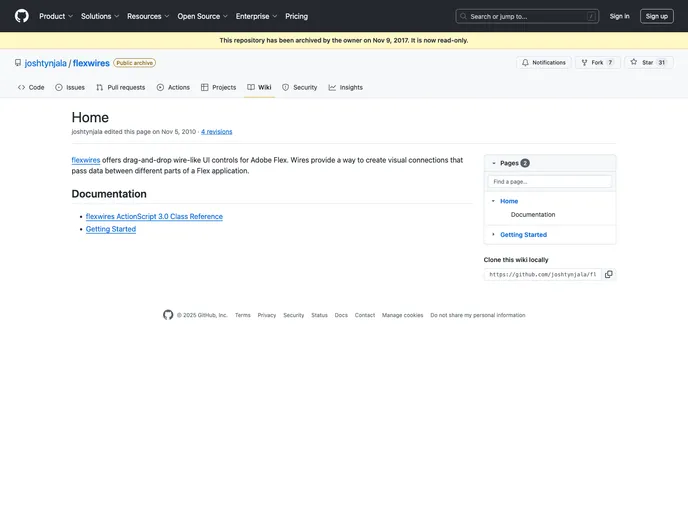This screenshot has height=512, width=688.
Task: Select Getting Started in Pages sidebar
Action: coord(523,235)
